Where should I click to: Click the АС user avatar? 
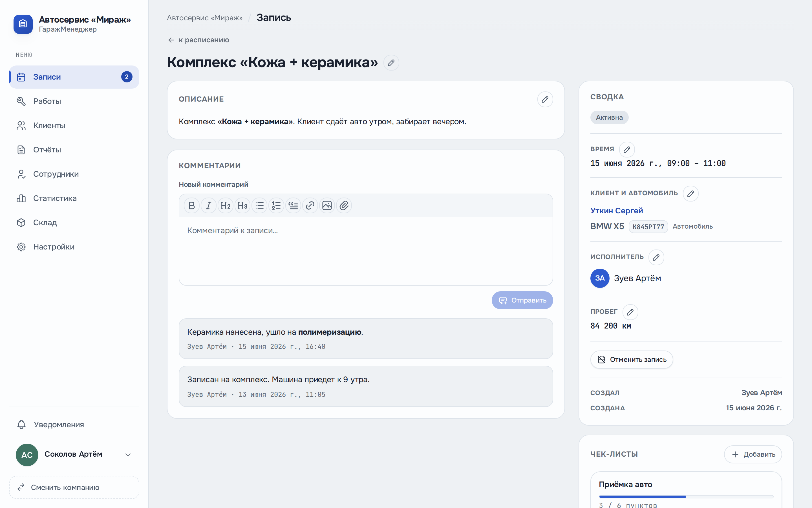point(27,455)
